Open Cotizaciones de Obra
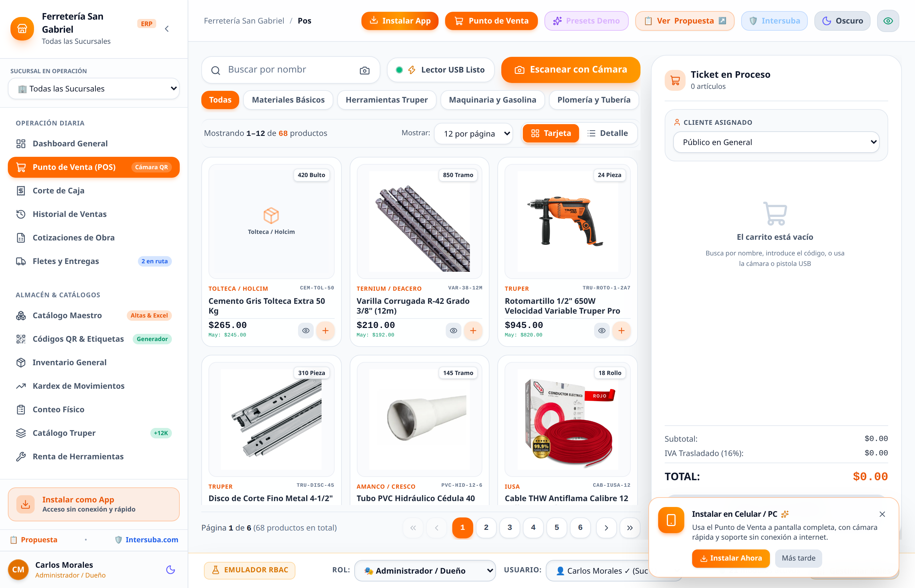The width and height of the screenshot is (915, 588). (93, 237)
